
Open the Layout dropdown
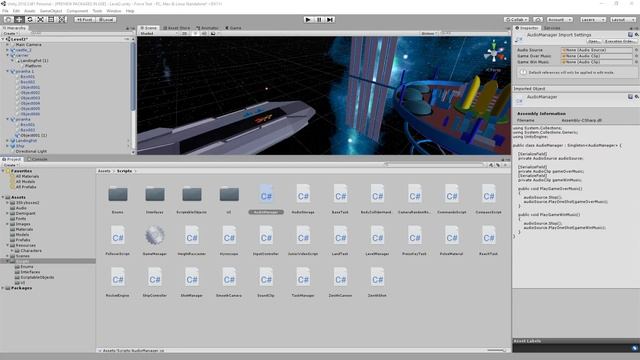coord(623,20)
